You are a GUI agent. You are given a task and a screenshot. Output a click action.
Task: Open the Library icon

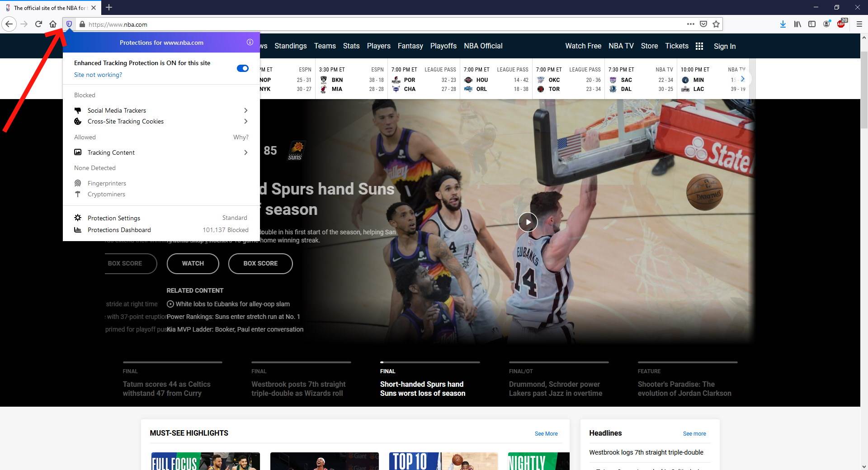(797, 24)
